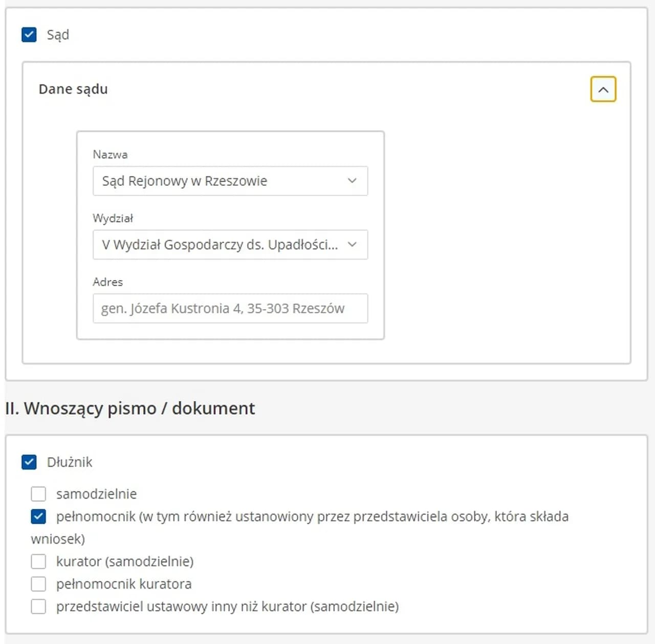Click the Wydział label
The width and height of the screenshot is (655, 644).
(x=113, y=218)
